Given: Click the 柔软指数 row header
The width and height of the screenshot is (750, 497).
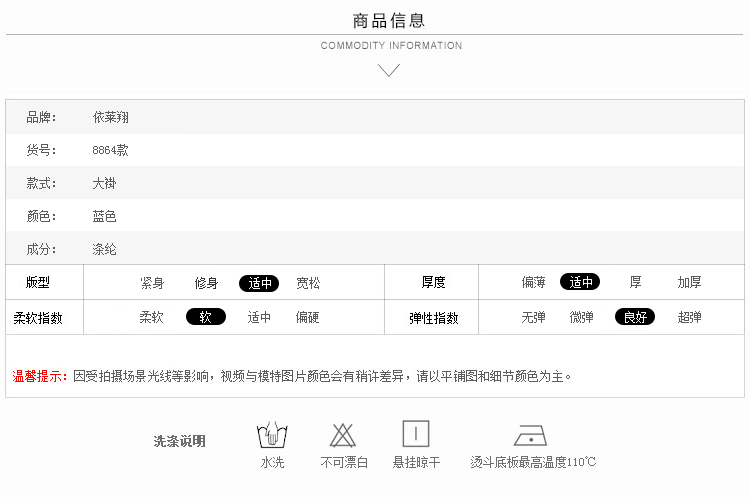Looking at the screenshot, I should pyautogui.click(x=38, y=318).
